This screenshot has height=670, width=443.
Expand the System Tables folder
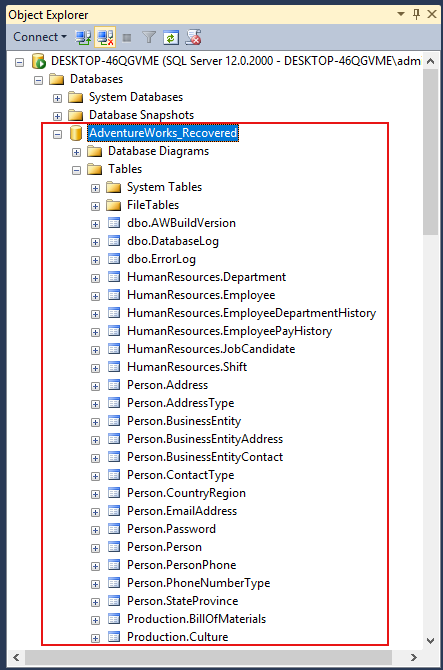(95, 188)
